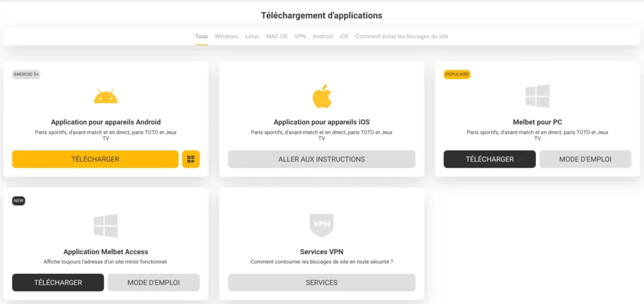Image resolution: width=644 pixels, height=304 pixels.
Task: Click the Apple logo icon
Action: 321,96
